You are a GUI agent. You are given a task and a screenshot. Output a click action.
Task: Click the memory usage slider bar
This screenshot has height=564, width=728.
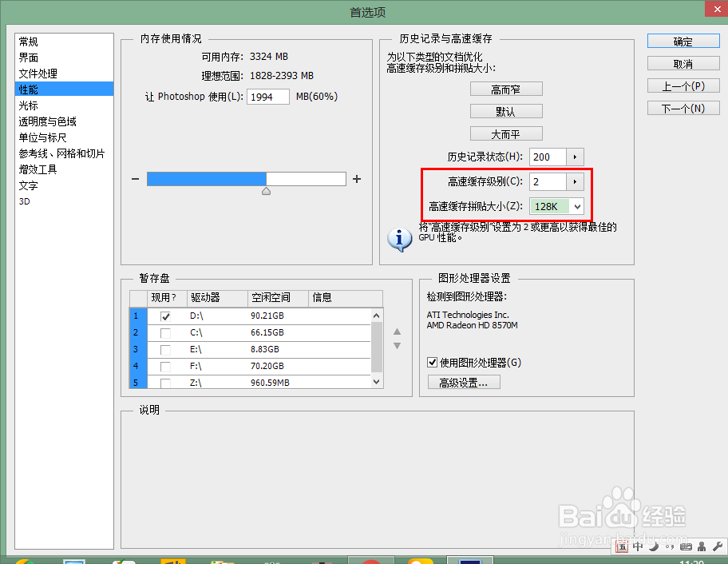point(247,179)
